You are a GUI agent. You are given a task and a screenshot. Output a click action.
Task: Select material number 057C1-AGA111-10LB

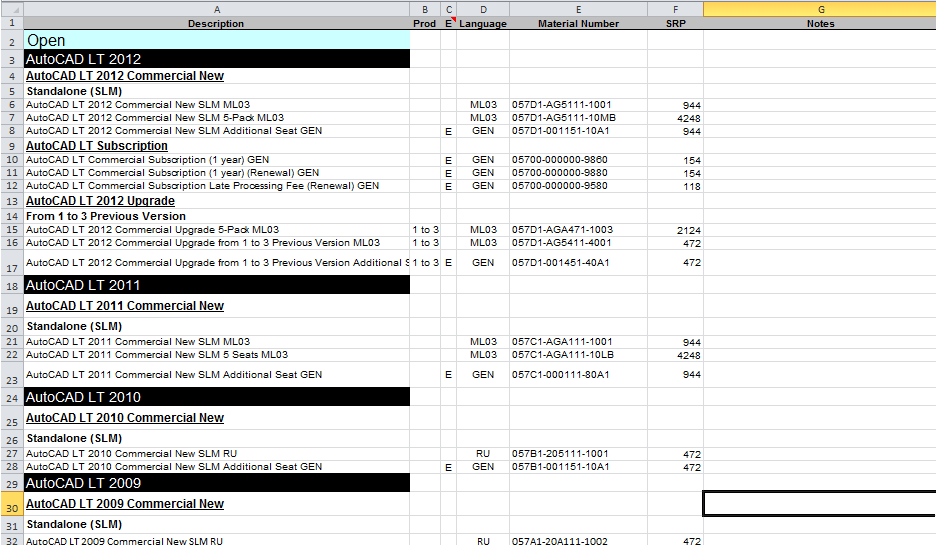pyautogui.click(x=578, y=355)
